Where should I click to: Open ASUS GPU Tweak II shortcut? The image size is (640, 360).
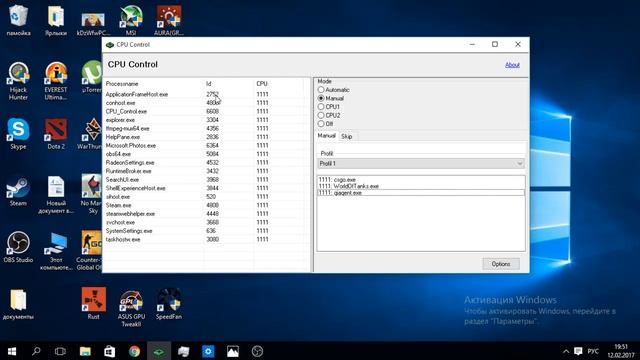[x=131, y=307]
